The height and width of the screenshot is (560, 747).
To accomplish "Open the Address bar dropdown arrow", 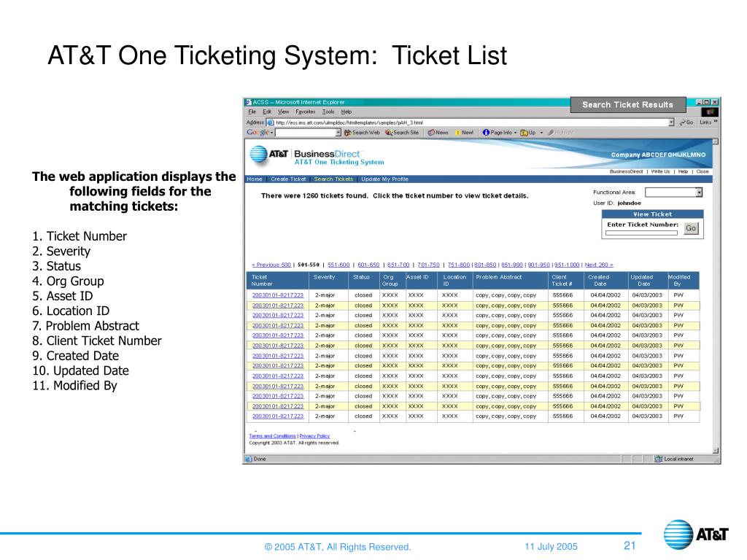I will click(671, 122).
